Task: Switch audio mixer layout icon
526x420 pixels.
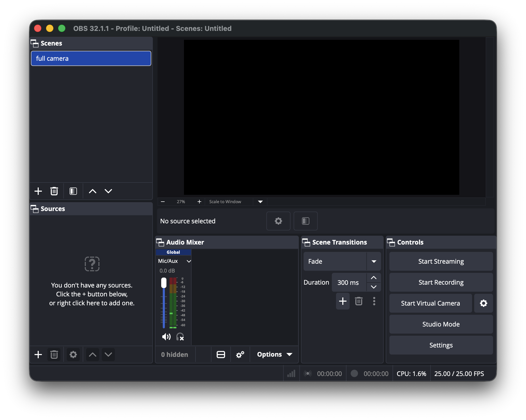Action: pos(221,355)
